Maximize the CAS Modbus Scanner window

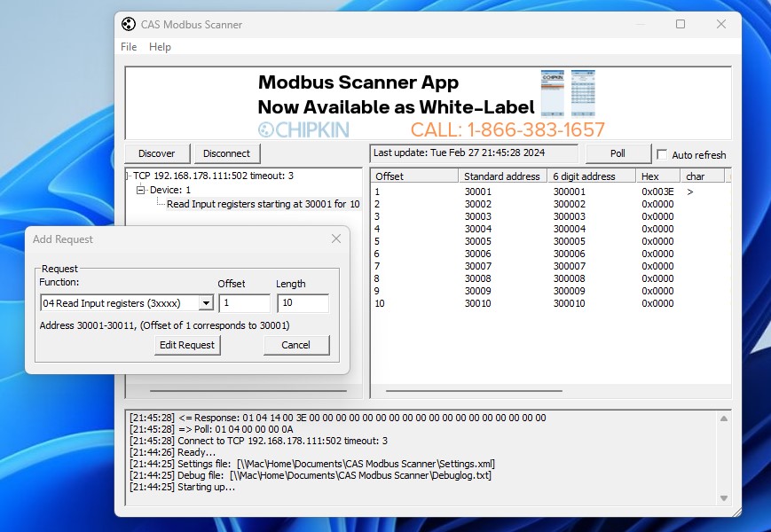(x=681, y=24)
